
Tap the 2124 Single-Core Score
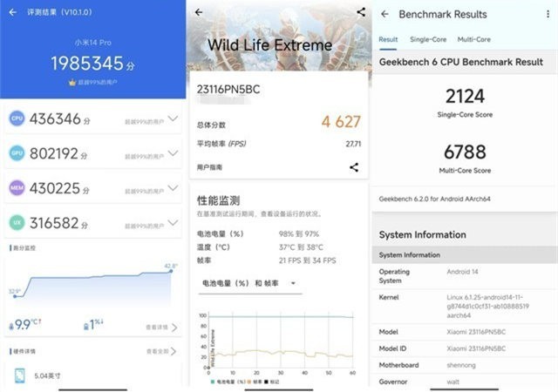click(465, 96)
